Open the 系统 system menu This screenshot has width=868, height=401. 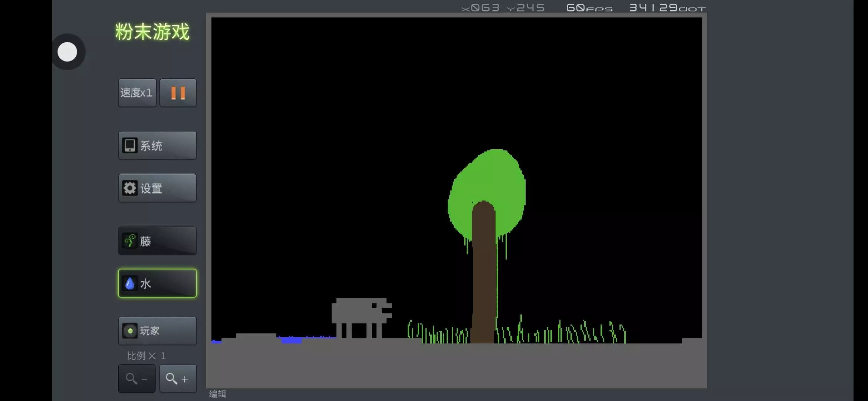coord(157,146)
